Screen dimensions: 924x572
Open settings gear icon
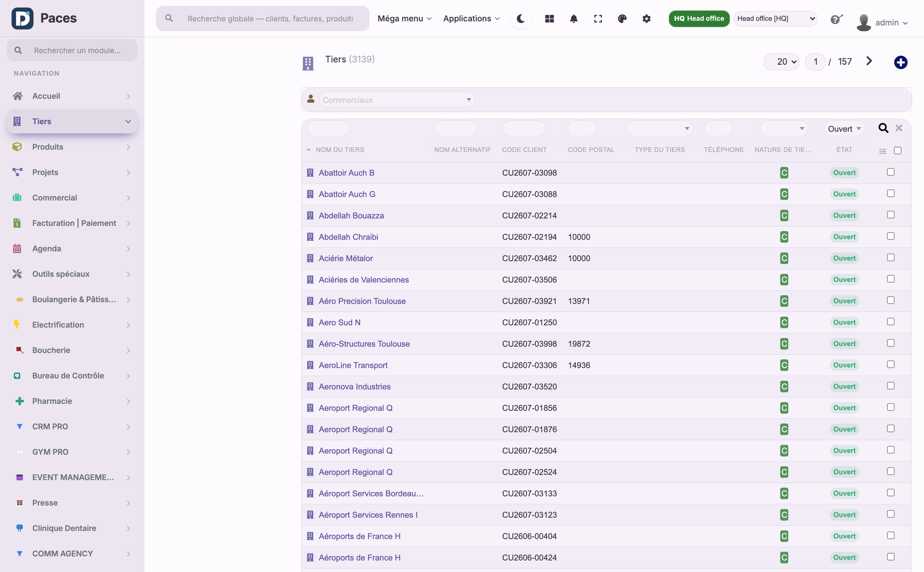tap(646, 19)
